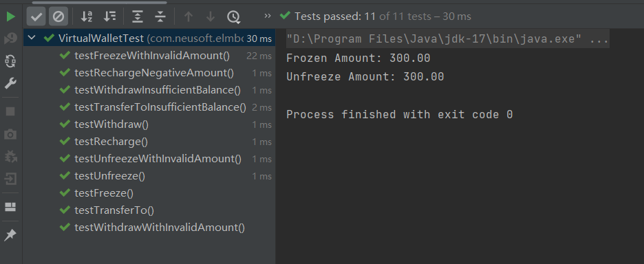This screenshot has width=644, height=264.
Task: Collapse the VirtualWalletTest tree node
Action: click(32, 38)
